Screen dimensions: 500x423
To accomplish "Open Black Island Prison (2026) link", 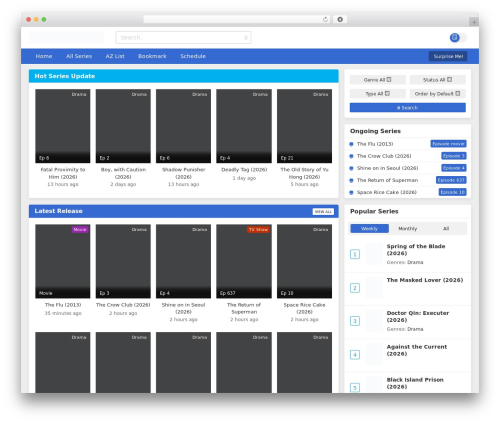I will (415, 383).
